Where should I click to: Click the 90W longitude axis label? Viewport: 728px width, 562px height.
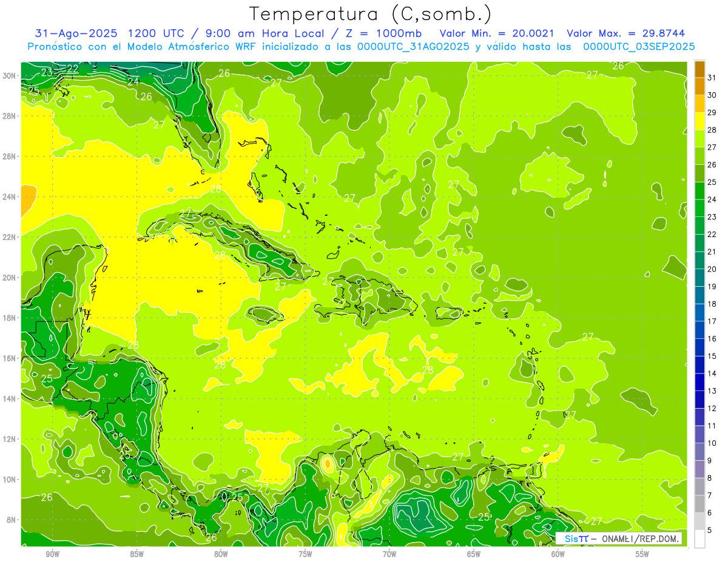pyautogui.click(x=52, y=555)
